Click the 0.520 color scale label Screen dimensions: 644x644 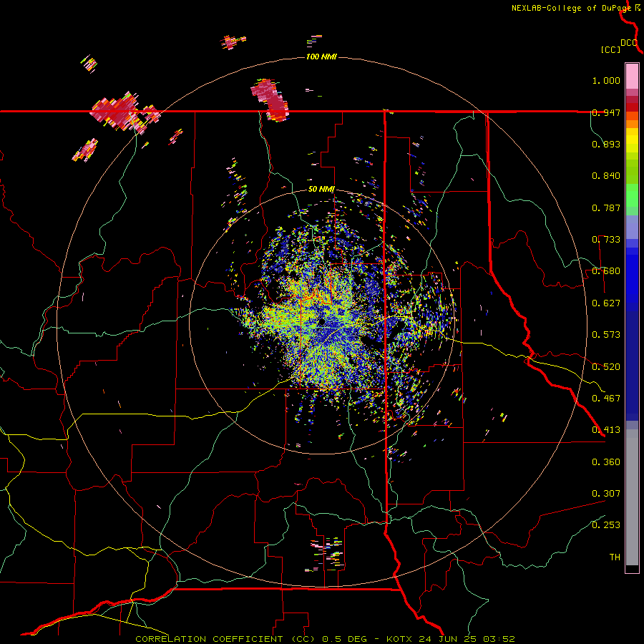[606, 367]
